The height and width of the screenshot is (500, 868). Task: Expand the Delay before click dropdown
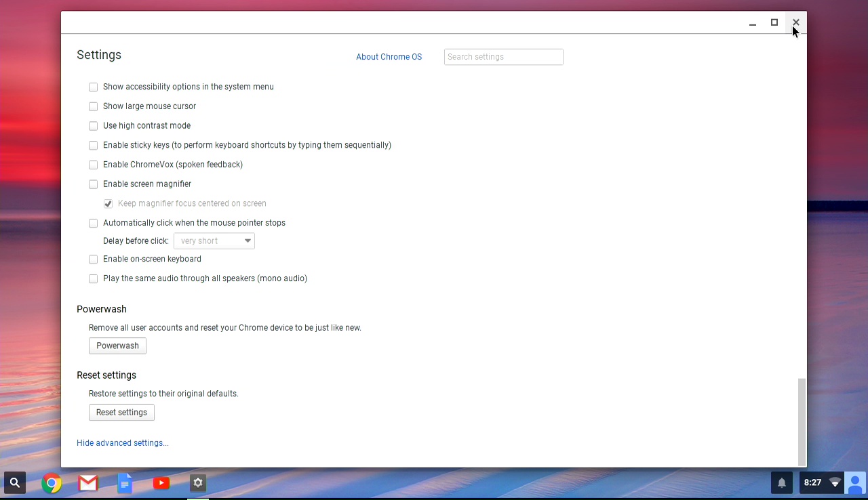pyautogui.click(x=214, y=241)
